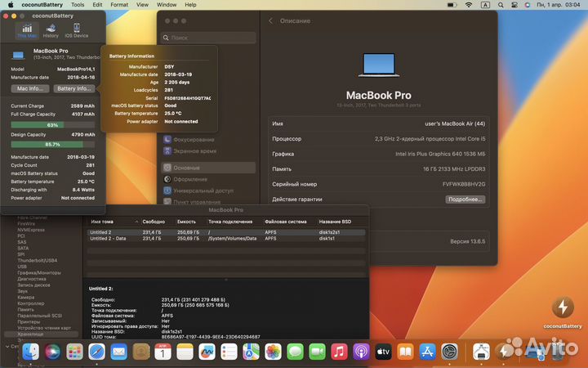The height and width of the screenshot is (368, 588).
Task: Open Finder from the dock
Action: coord(31,352)
